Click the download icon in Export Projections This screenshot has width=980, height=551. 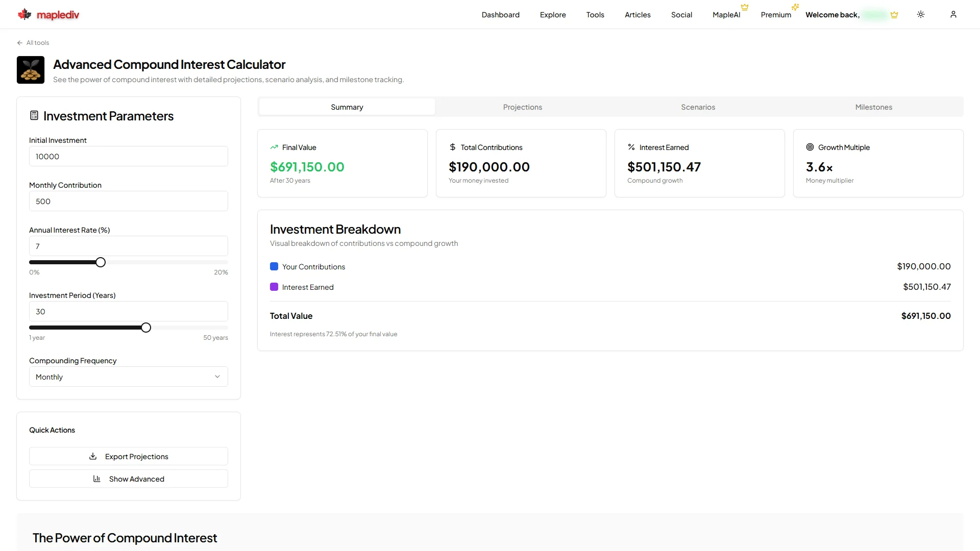(x=93, y=456)
